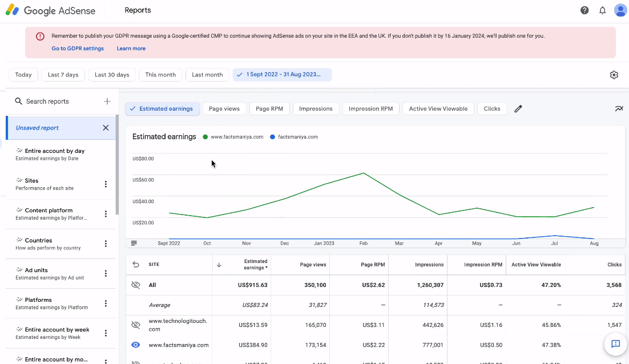Select the Today date filter
The image size is (629, 364).
[x=23, y=75]
